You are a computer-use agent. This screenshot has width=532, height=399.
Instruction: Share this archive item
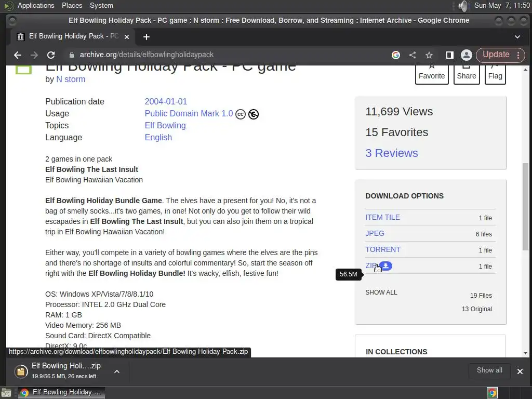[467, 74]
